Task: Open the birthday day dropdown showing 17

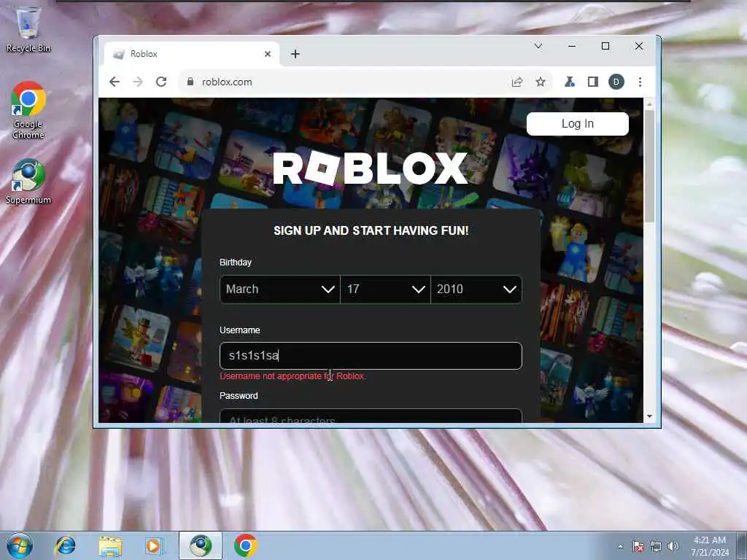Action: point(385,289)
